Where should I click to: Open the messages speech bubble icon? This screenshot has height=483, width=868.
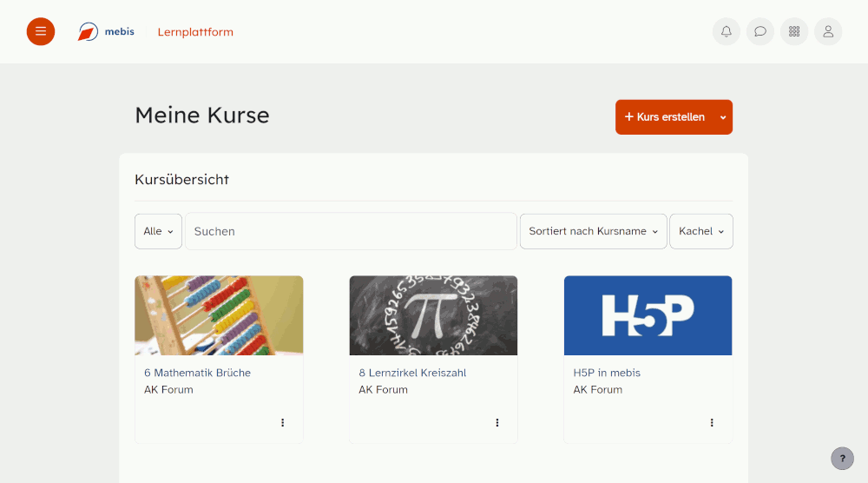coord(760,31)
